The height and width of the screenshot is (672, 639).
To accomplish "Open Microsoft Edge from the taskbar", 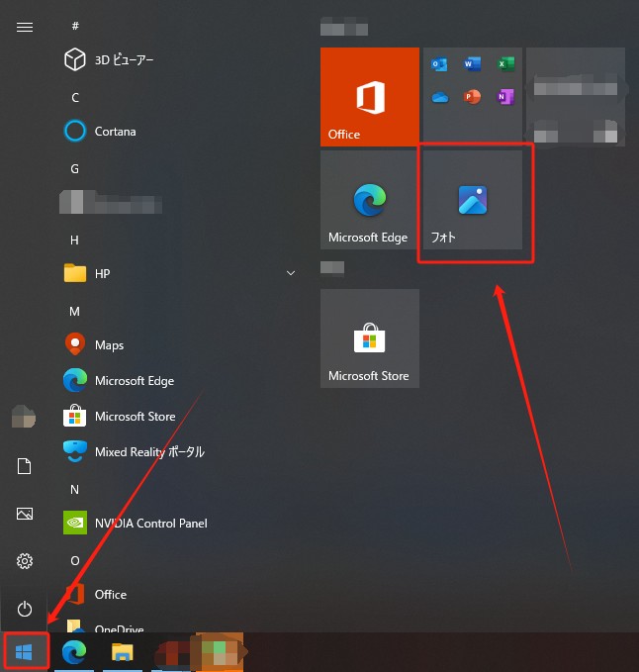I will click(x=74, y=652).
